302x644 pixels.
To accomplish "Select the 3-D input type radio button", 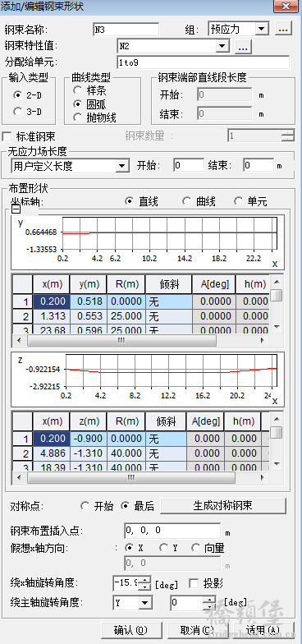I will 18,112.
